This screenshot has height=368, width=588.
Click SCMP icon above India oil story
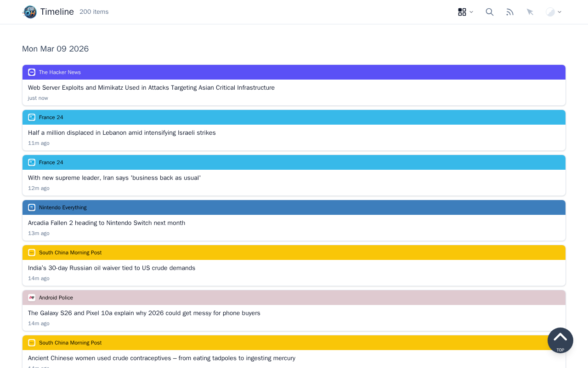[32, 253]
